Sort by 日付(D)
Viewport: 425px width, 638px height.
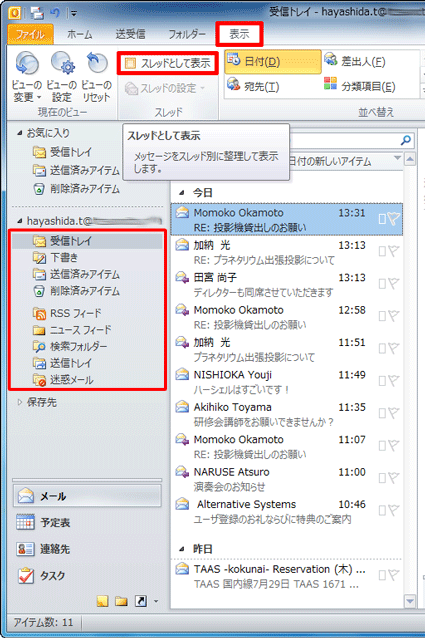point(272,62)
